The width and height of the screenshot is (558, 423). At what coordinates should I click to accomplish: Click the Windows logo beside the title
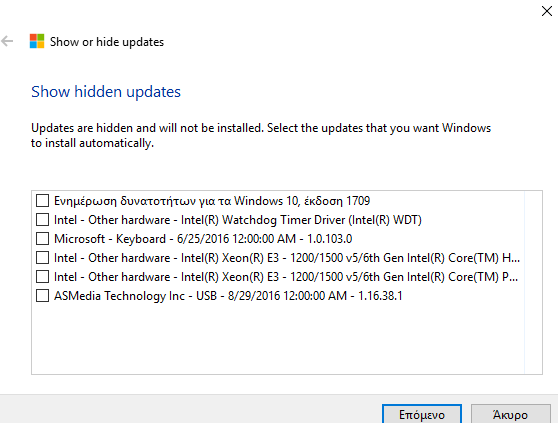pyautogui.click(x=37, y=41)
